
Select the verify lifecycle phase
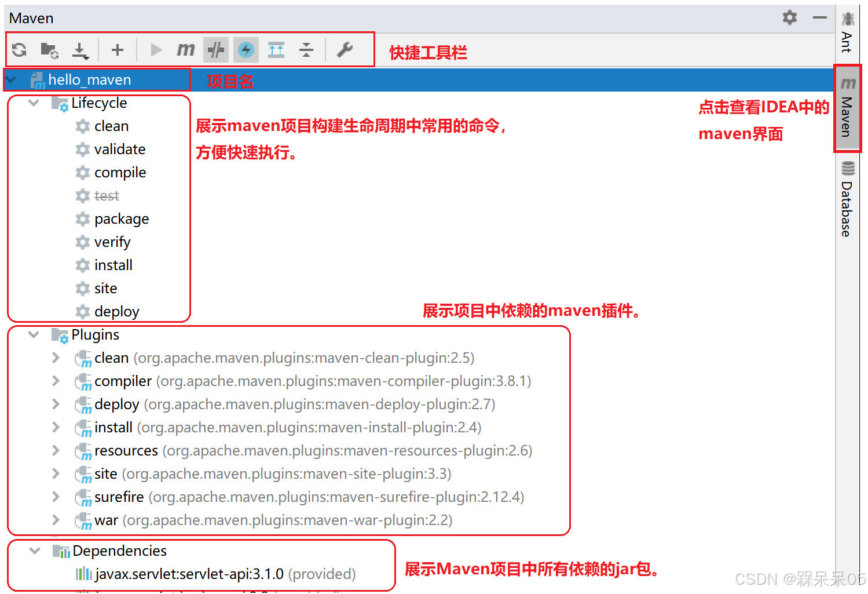point(112,242)
